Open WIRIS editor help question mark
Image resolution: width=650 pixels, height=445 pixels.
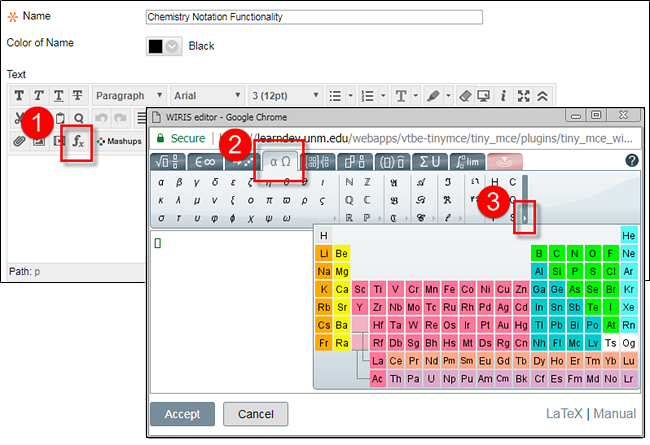631,160
